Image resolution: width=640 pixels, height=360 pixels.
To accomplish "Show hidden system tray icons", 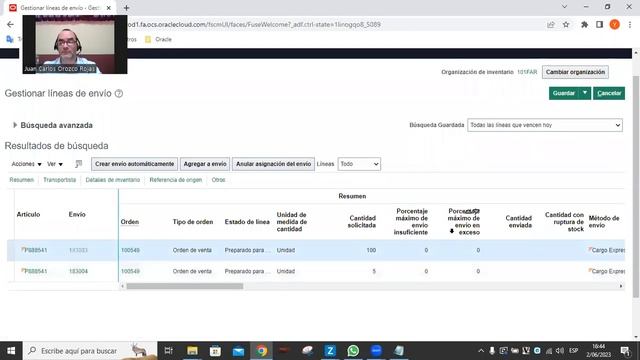I will coord(481,351).
